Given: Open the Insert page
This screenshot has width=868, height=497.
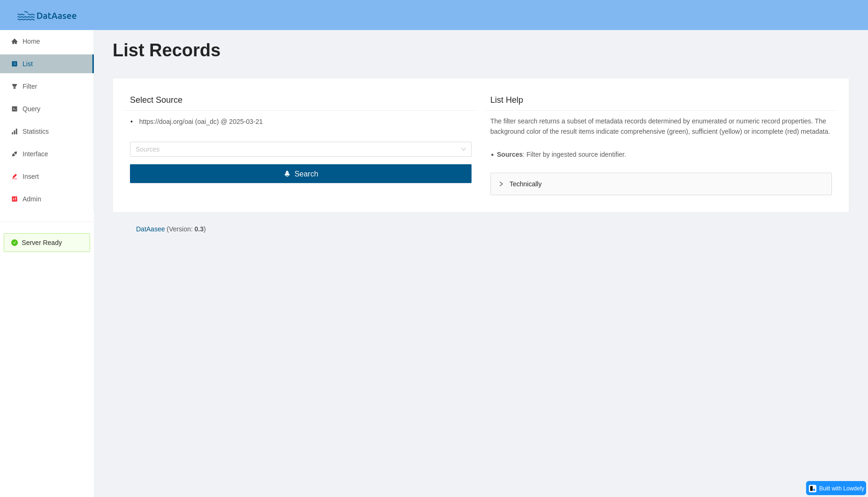Looking at the screenshot, I should 46,176.
